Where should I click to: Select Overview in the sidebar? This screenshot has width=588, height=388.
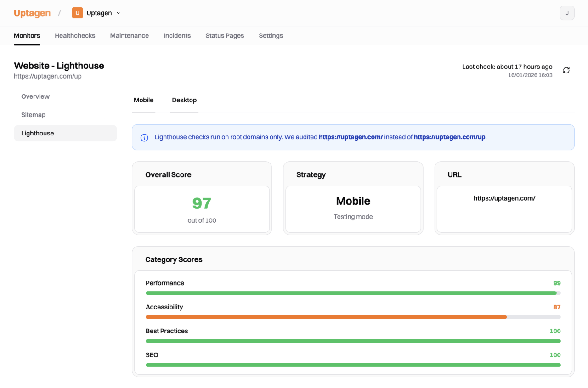point(35,96)
